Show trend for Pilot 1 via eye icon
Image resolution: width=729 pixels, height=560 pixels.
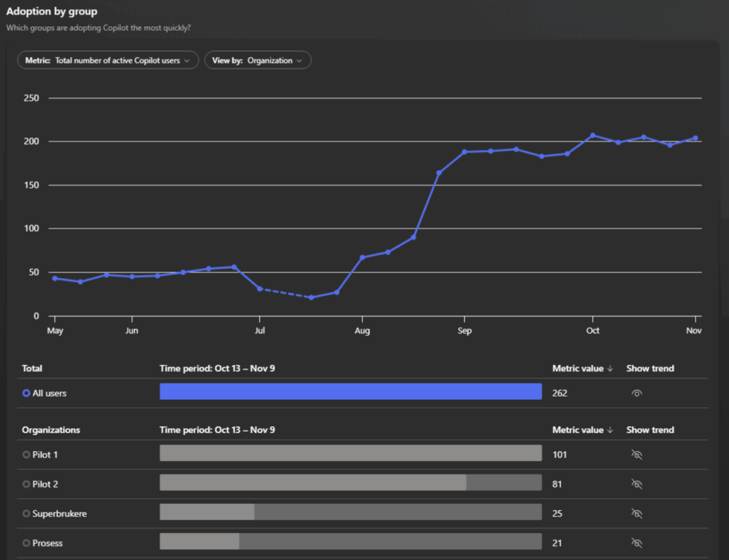pos(637,455)
